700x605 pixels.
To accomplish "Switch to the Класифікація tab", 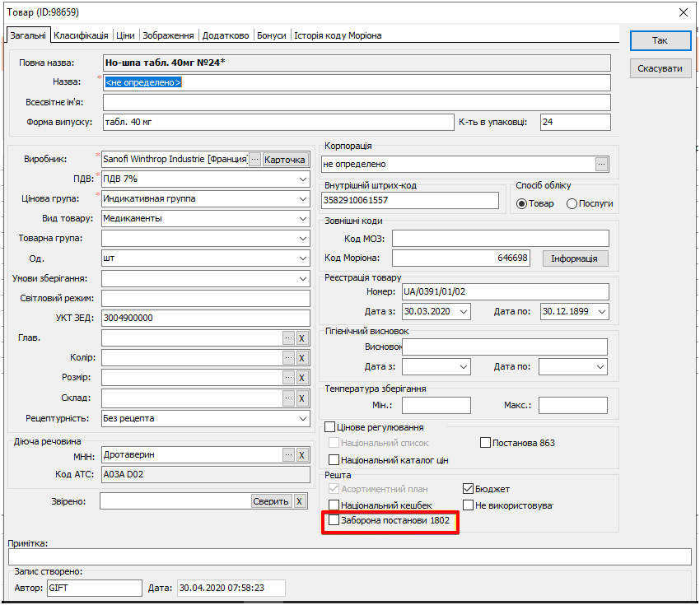I will (x=81, y=35).
